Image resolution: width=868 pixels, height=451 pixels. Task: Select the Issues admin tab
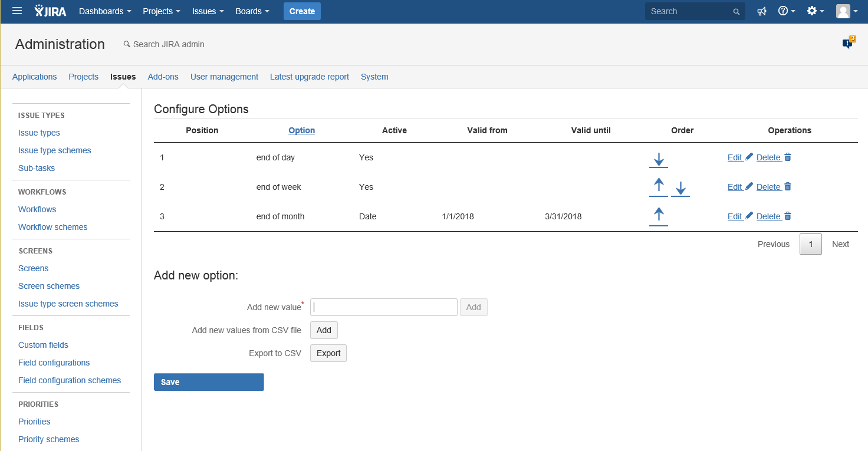123,77
